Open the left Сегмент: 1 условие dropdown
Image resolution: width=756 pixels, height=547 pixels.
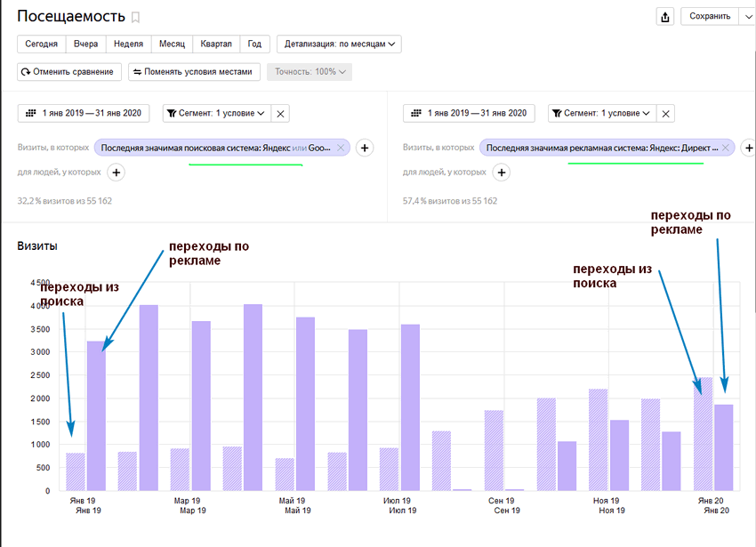[x=216, y=113]
